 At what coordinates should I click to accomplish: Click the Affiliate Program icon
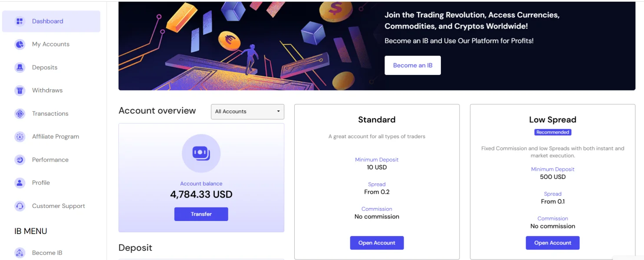20,136
